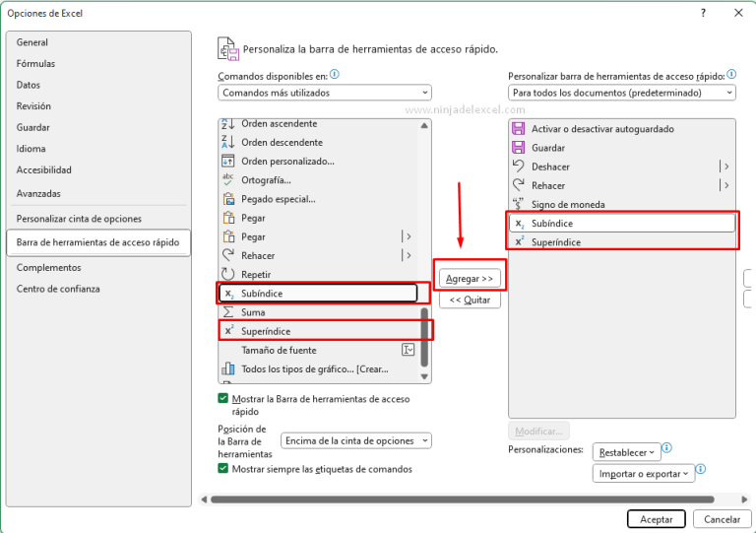Open the Importar o exportar dropdown
The width and height of the screenshot is (756, 533).
643,474
